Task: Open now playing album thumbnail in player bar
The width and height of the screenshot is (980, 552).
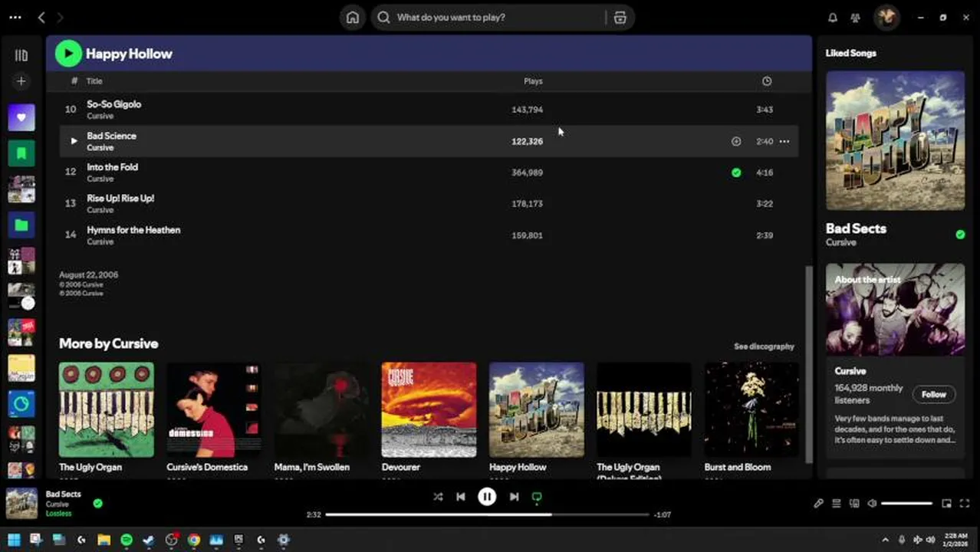Action: tap(21, 504)
